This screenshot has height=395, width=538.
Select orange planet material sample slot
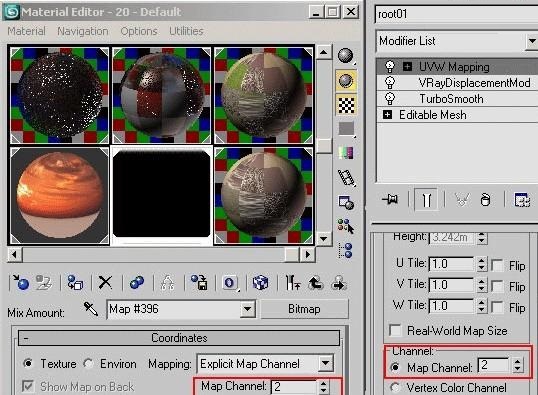59,196
